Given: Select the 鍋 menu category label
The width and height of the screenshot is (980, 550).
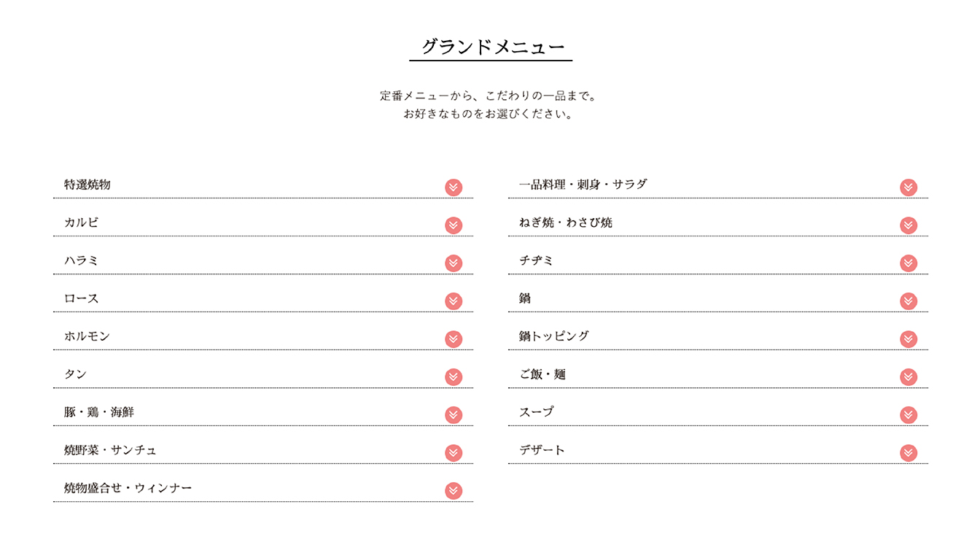Looking at the screenshot, I should (525, 298).
